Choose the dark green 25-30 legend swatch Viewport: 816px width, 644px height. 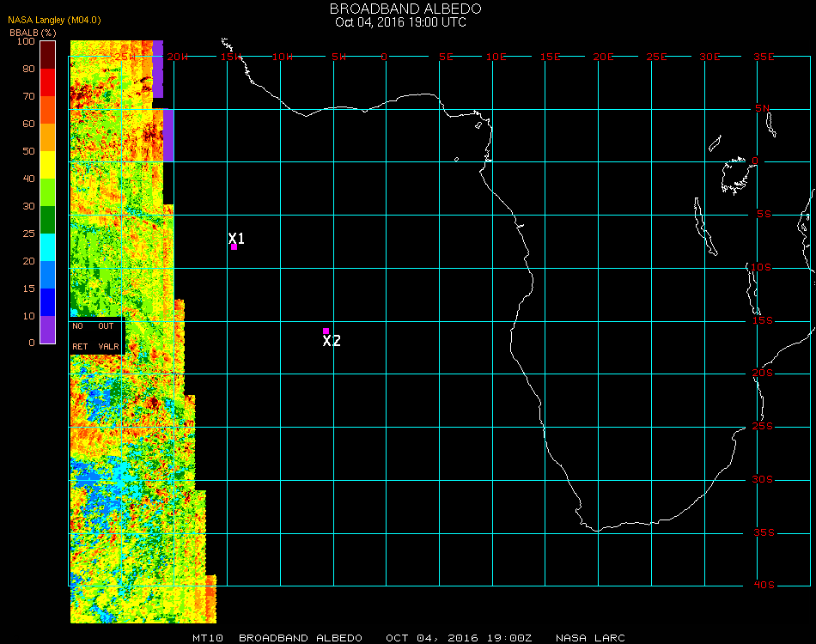pos(48,220)
